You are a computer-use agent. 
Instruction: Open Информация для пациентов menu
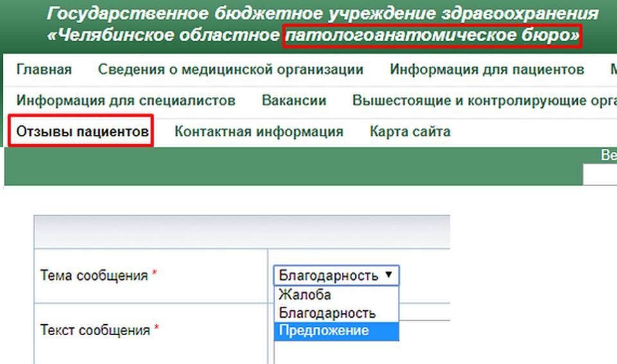point(487,69)
